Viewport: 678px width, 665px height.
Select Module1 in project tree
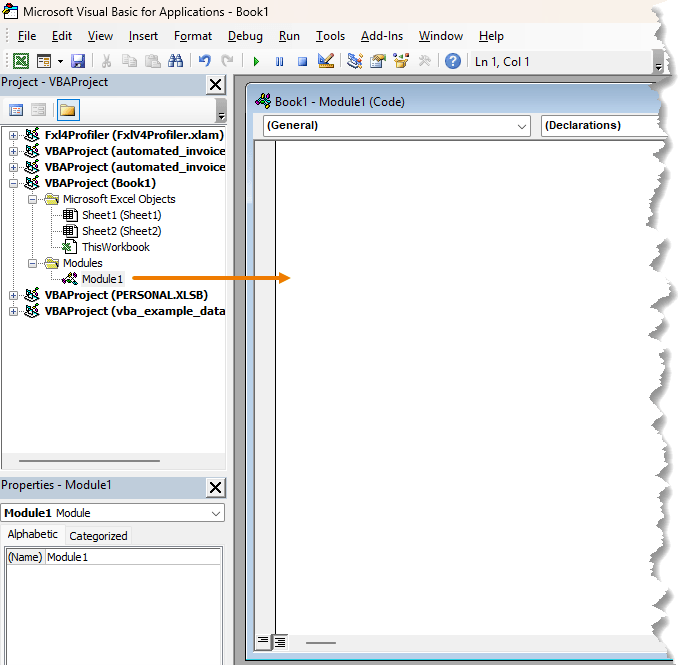pyautogui.click(x=102, y=279)
